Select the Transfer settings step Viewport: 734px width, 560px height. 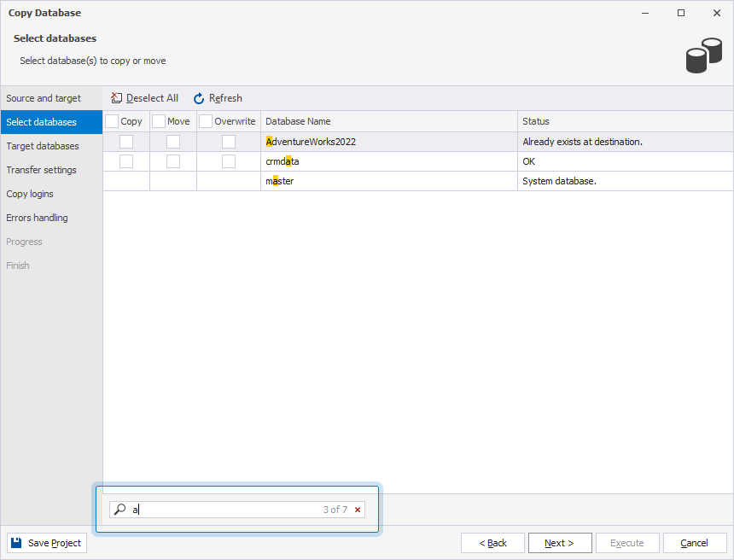pyautogui.click(x=42, y=170)
